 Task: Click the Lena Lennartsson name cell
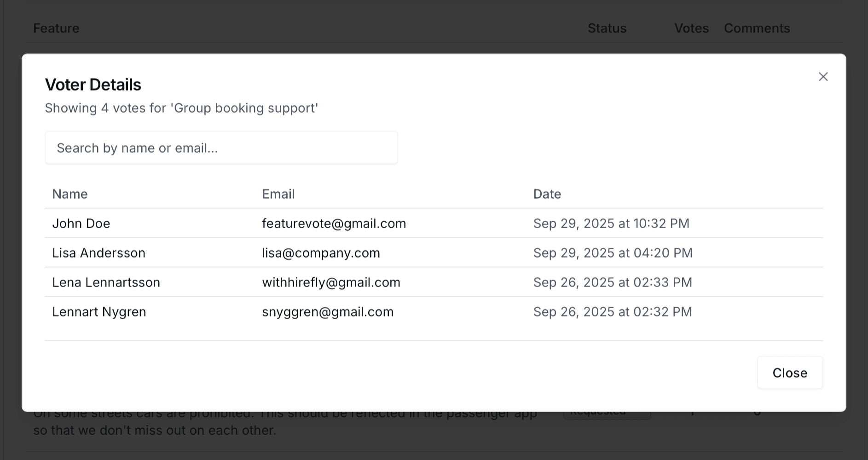click(x=106, y=282)
